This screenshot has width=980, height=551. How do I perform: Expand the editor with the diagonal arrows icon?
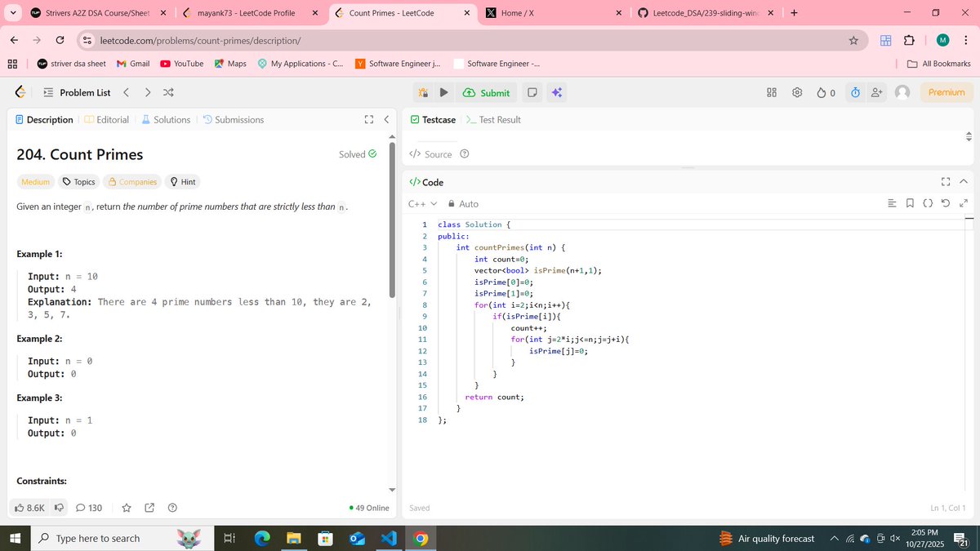(x=964, y=204)
